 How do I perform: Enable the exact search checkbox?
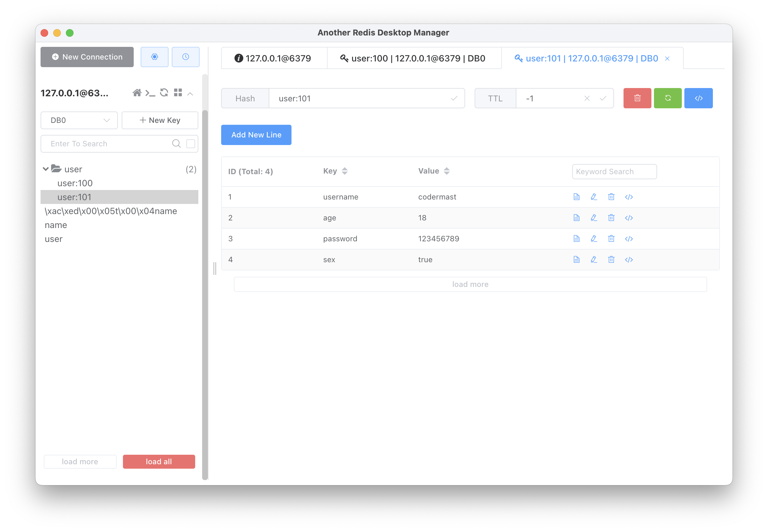tap(191, 144)
